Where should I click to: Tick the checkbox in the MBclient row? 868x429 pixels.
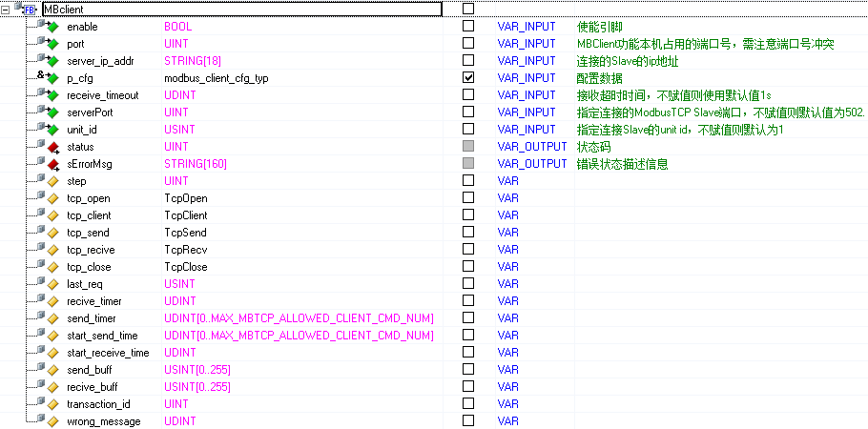[468, 9]
